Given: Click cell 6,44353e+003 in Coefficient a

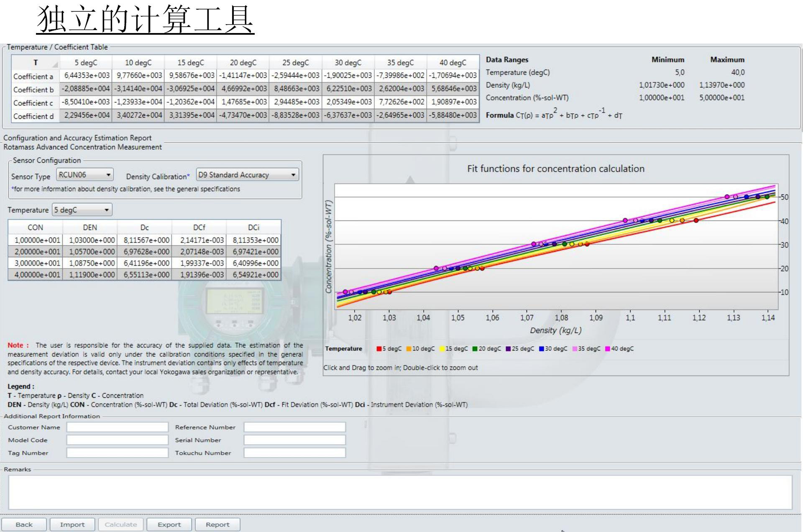Looking at the screenshot, I should [x=86, y=76].
